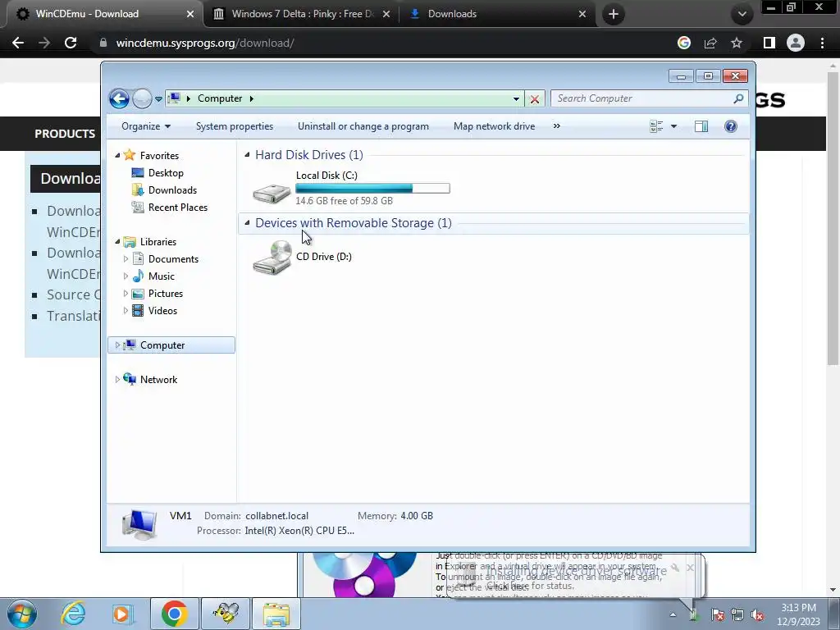Open the address bar history dropdown
840x630 pixels.
click(516, 98)
